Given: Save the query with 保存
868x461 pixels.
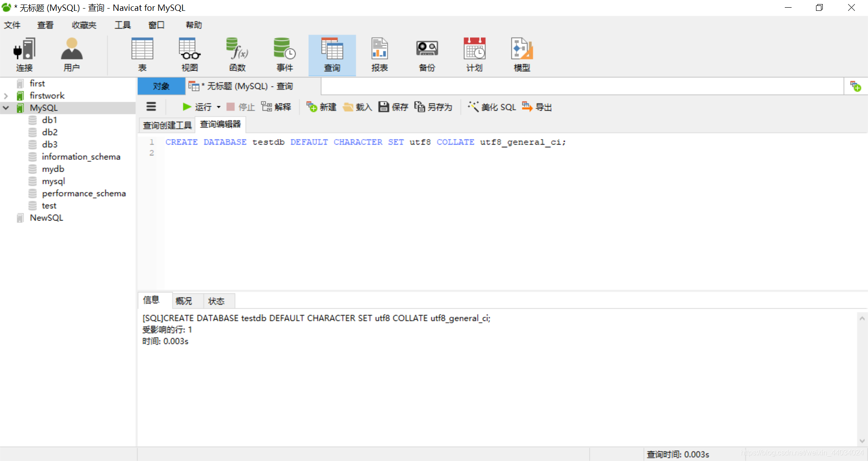Looking at the screenshot, I should (x=393, y=107).
